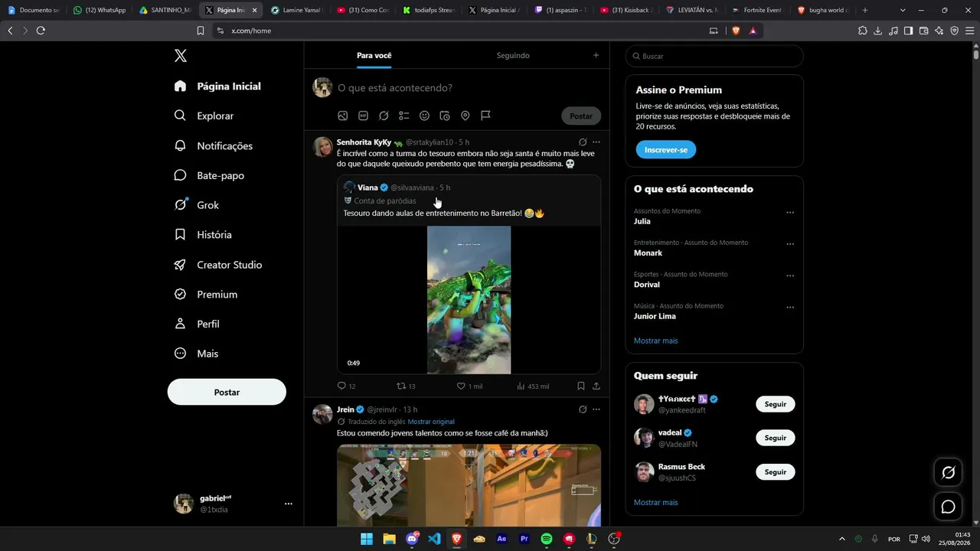Click the Grok icon on Jrein's post
This screenshot has width=980, height=551.
tap(583, 409)
